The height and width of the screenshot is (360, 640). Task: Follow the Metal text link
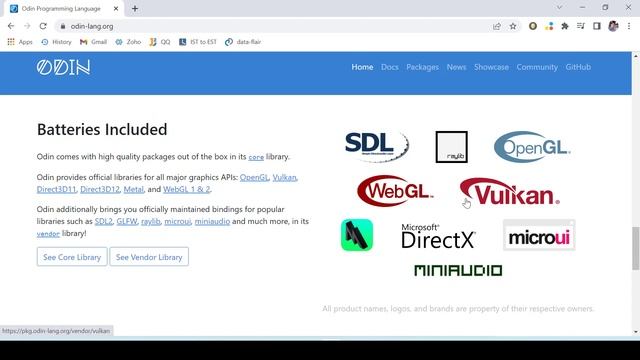[x=133, y=189]
